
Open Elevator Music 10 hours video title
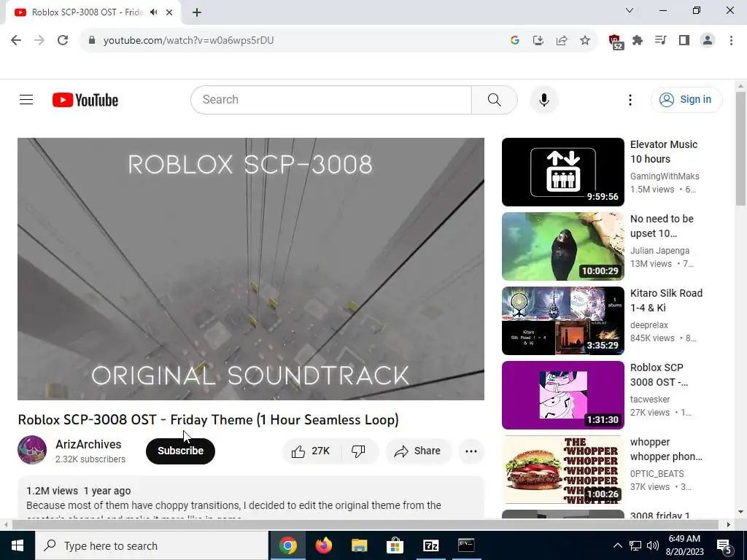pos(664,152)
